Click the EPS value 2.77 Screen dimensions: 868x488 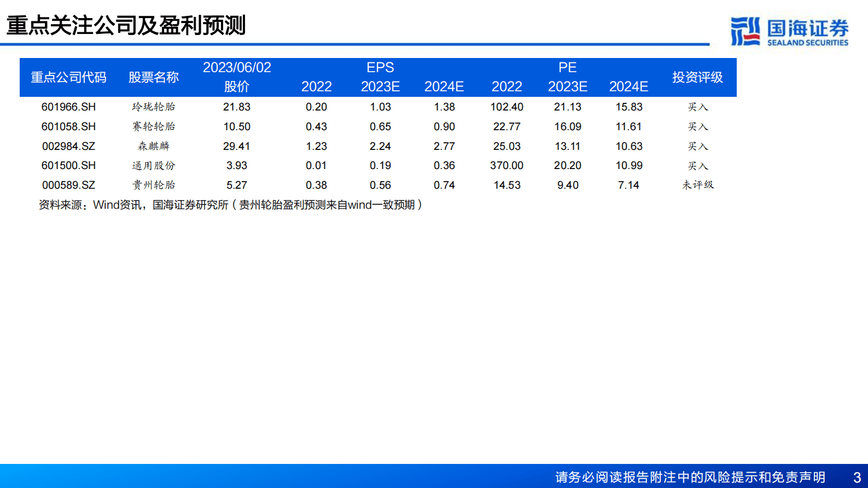444,146
